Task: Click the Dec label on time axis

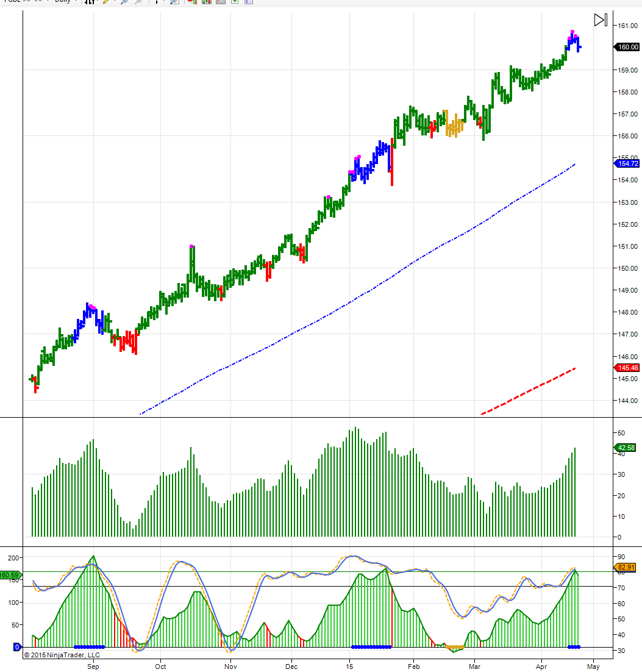Action: (x=291, y=667)
